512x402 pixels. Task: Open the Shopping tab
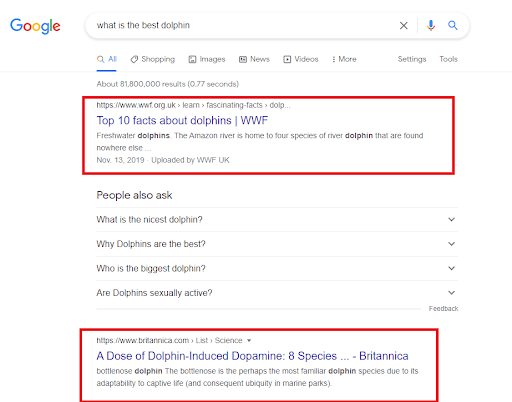pos(153,59)
